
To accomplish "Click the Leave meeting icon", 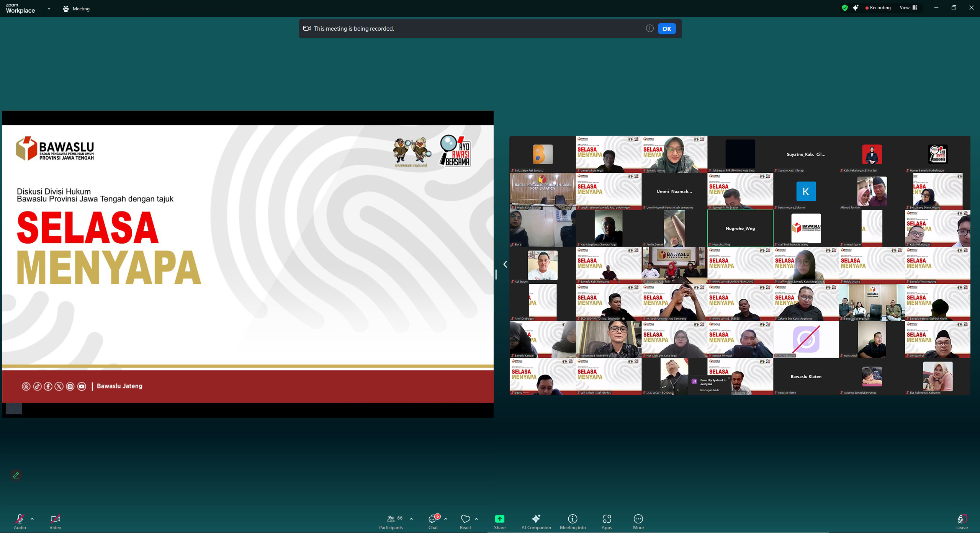I will [962, 519].
